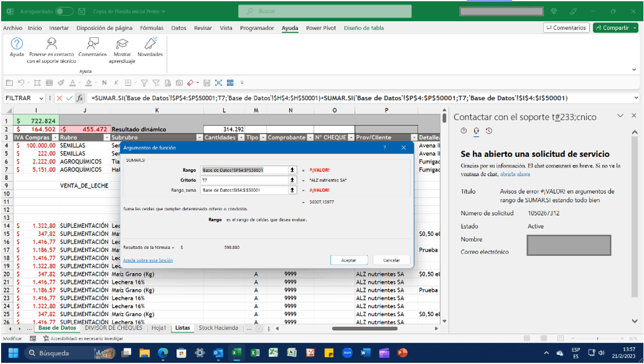Image resolution: width=644 pixels, height=364 pixels.
Task: Click the eraser icon in quick toolbar
Action: click(190, 83)
